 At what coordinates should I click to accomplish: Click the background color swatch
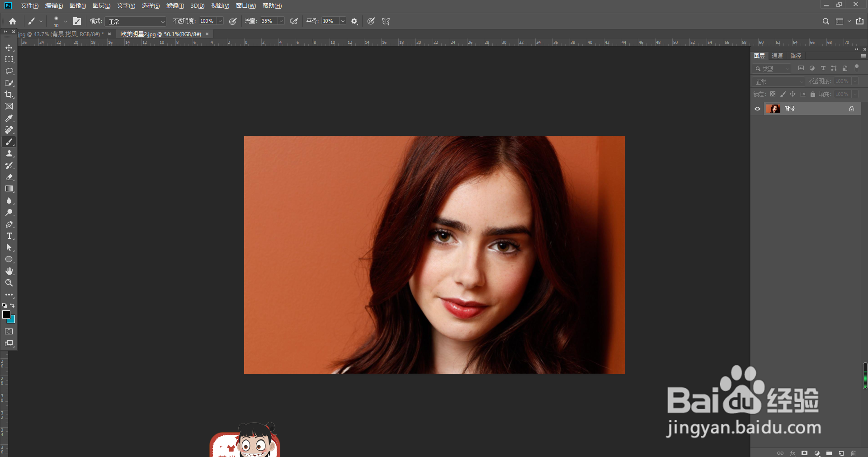coord(12,320)
